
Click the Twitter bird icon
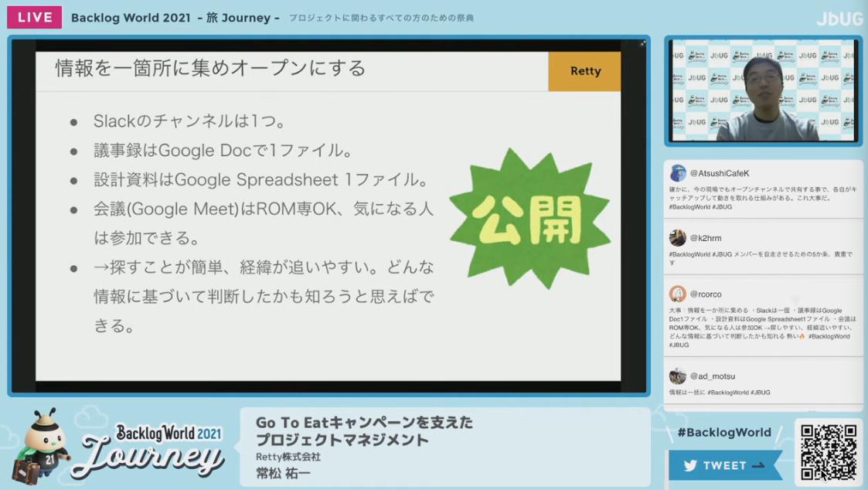(x=690, y=465)
